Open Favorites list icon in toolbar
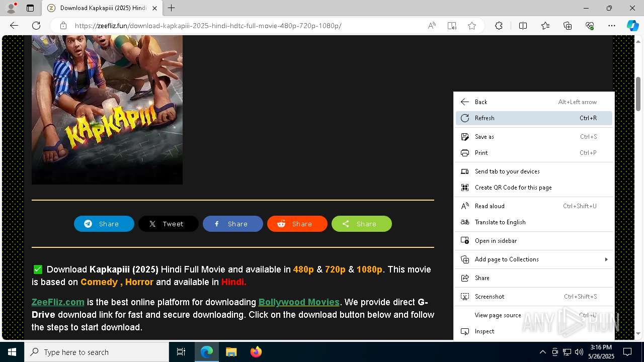The height and width of the screenshot is (362, 644). coord(545,26)
